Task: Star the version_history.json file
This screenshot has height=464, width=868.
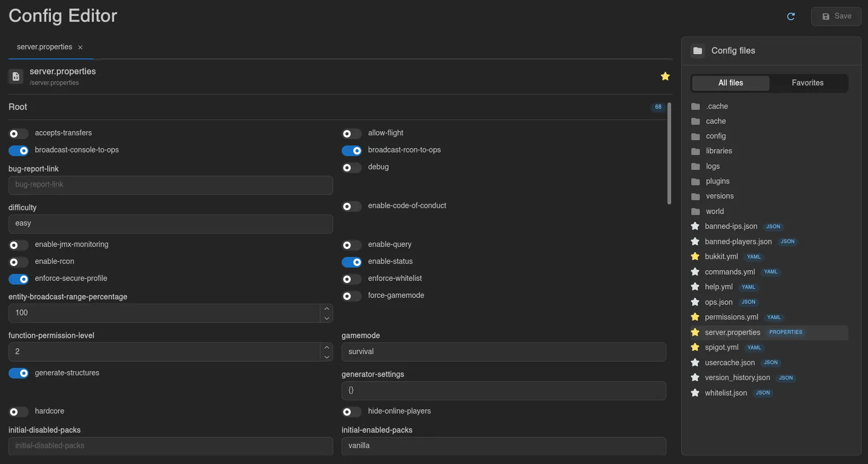Action: click(x=695, y=377)
